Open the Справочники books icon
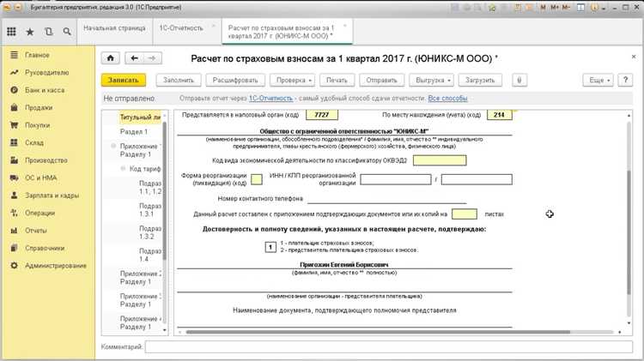Screen dimensions: 644x361 click(14, 248)
